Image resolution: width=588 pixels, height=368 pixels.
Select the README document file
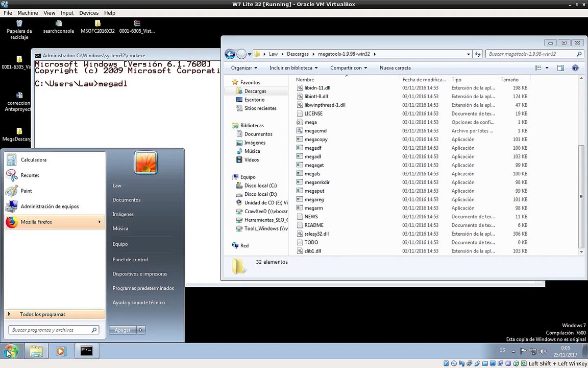point(314,225)
